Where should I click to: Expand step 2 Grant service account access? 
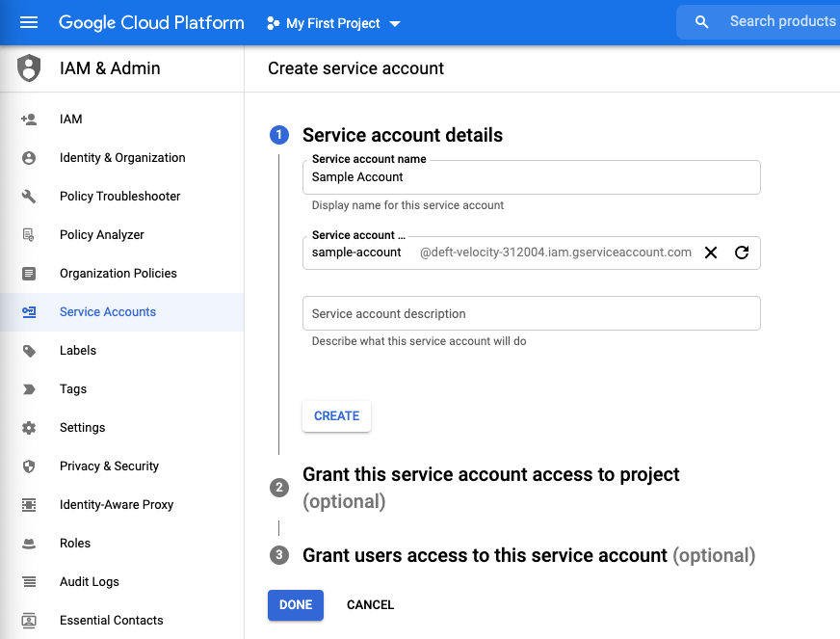coord(490,475)
